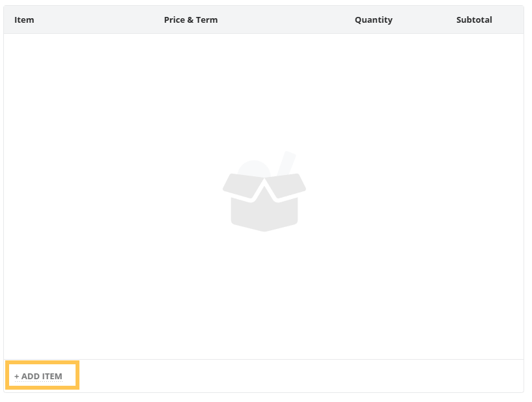Screen dimensions: 532x402
Task: Click the footer row right of ADD ITEM
Action: (293, 376)
